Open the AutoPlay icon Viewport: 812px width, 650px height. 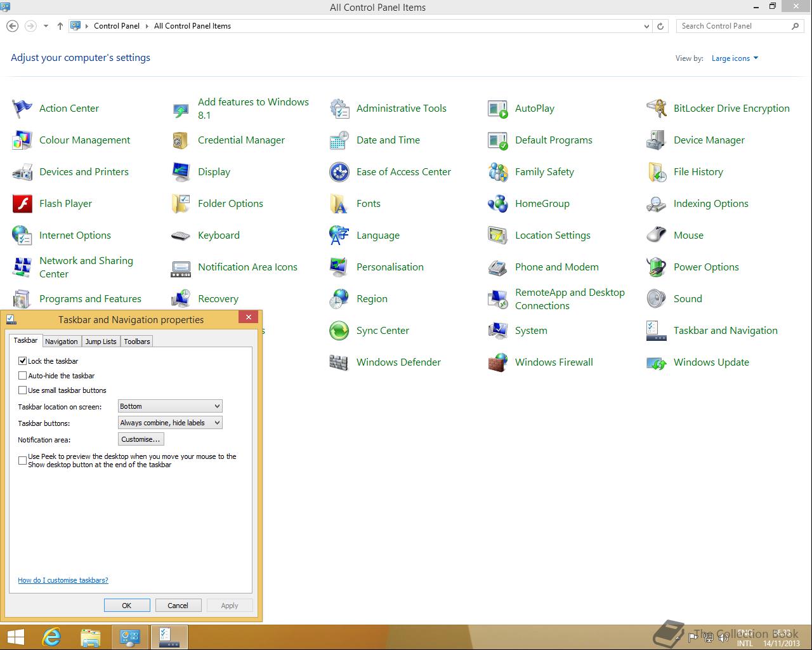coord(498,109)
